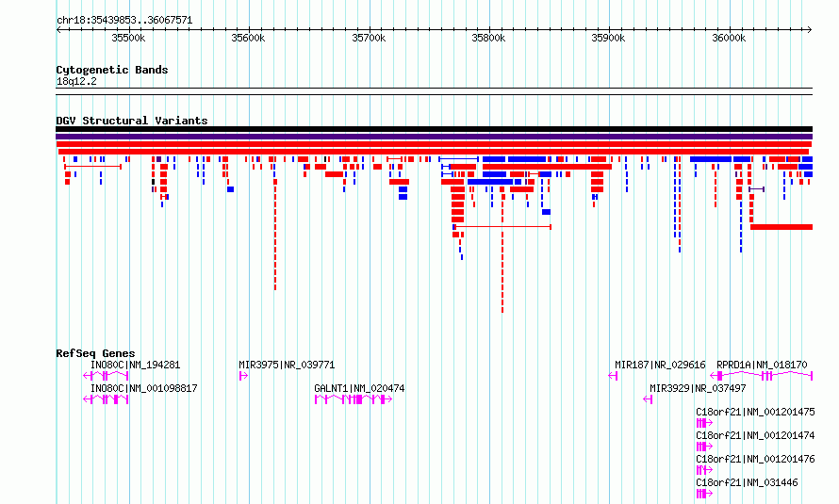Click the C18orf21 NM_001201476 gene glyph

(x=704, y=470)
